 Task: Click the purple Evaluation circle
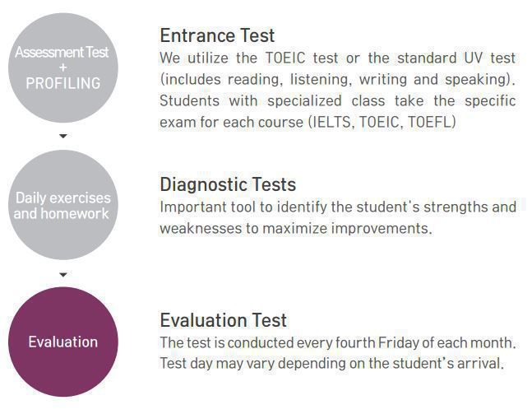(x=63, y=342)
